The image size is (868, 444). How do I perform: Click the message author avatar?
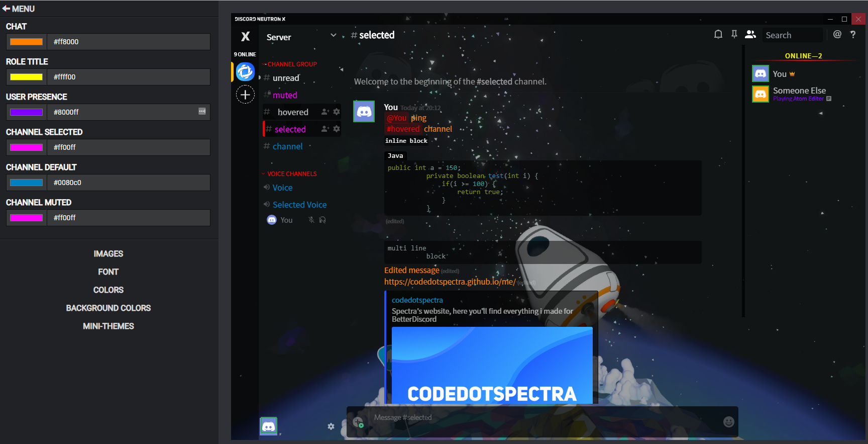point(364,112)
